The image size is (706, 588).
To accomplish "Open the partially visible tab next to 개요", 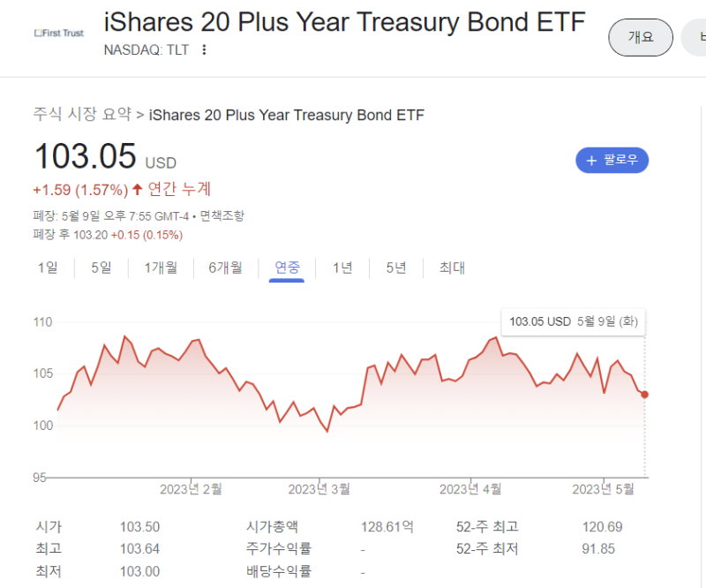I will click(x=696, y=38).
